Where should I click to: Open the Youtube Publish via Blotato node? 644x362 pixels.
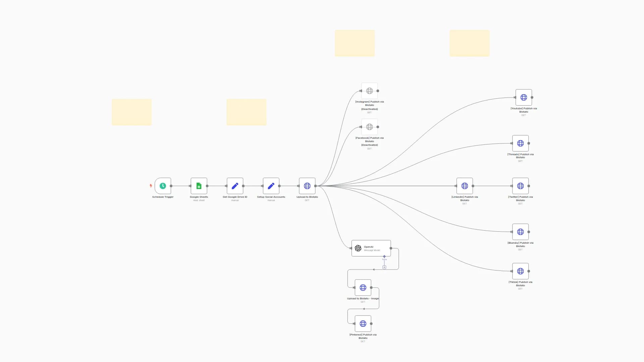[x=524, y=97]
